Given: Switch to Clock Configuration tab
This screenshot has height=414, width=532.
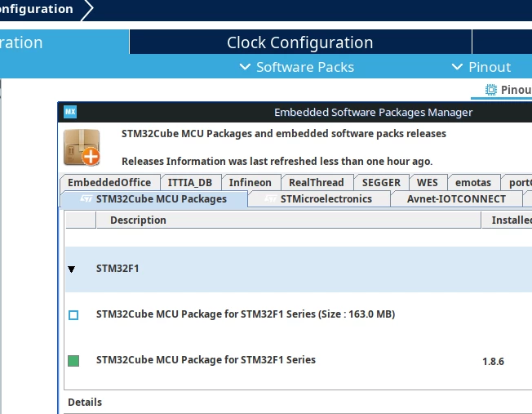Looking at the screenshot, I should [300, 42].
